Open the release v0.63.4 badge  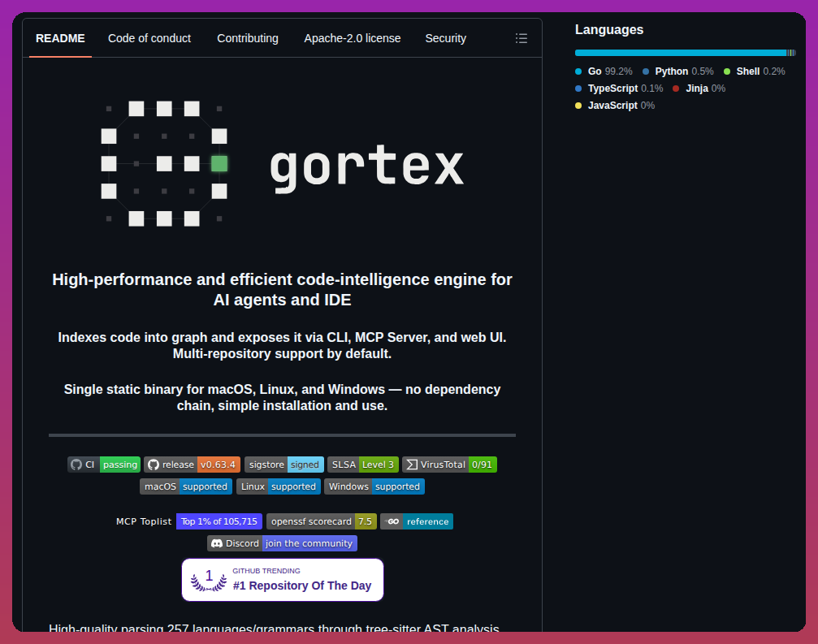pyautogui.click(x=192, y=465)
